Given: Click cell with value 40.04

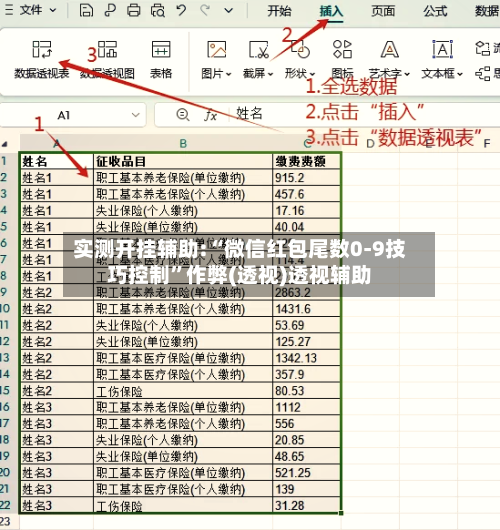Looking at the screenshot, I should (307, 227).
